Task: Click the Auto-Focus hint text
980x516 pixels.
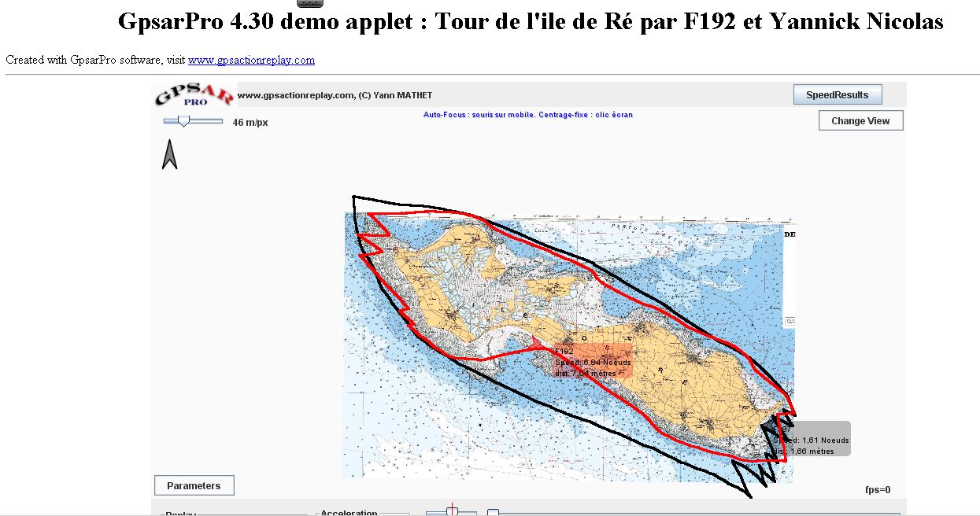Action: pyautogui.click(x=527, y=115)
